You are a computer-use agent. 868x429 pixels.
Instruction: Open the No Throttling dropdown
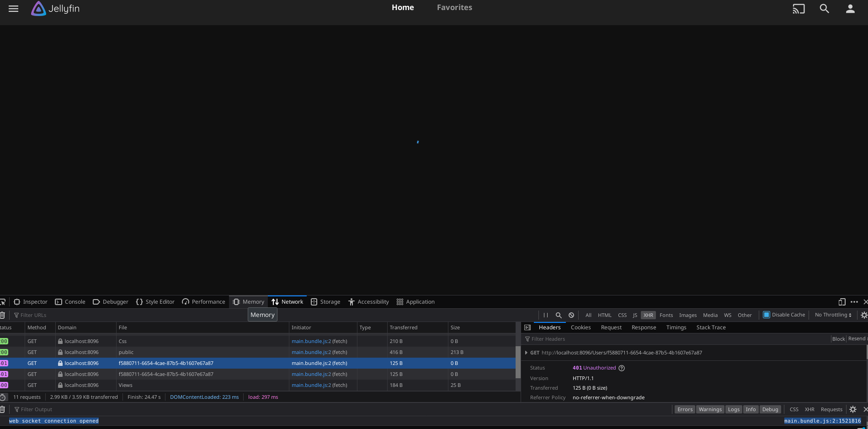(x=833, y=315)
